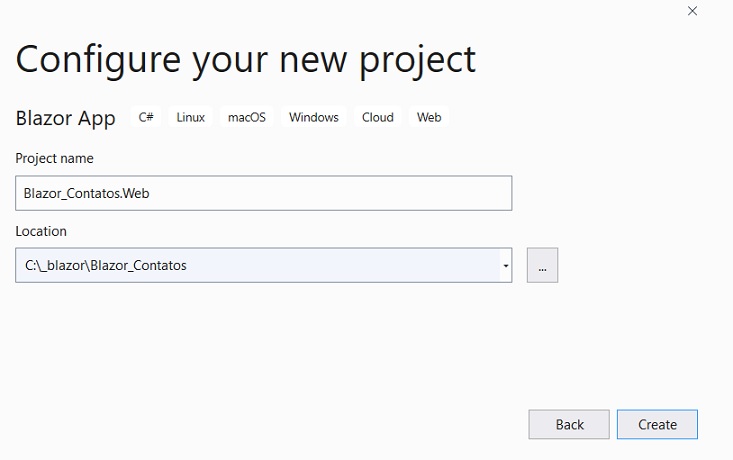The height and width of the screenshot is (460, 733).
Task: Select the Web project type tag
Action: [x=429, y=117]
